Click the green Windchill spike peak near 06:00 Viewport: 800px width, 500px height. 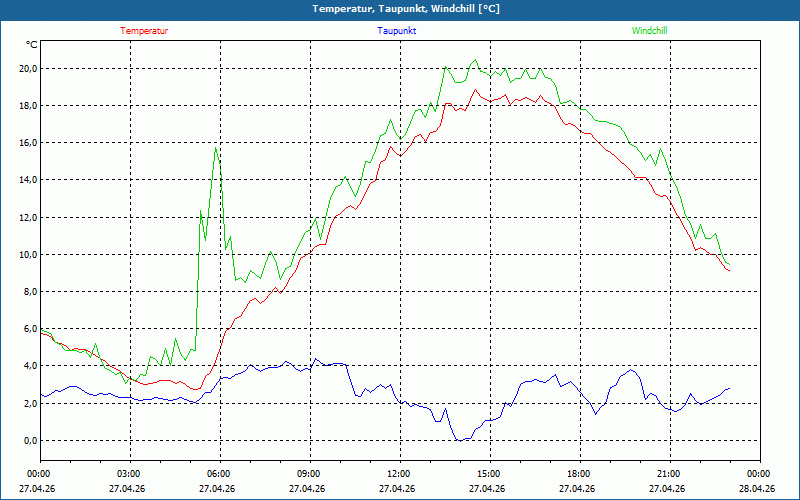[215, 149]
